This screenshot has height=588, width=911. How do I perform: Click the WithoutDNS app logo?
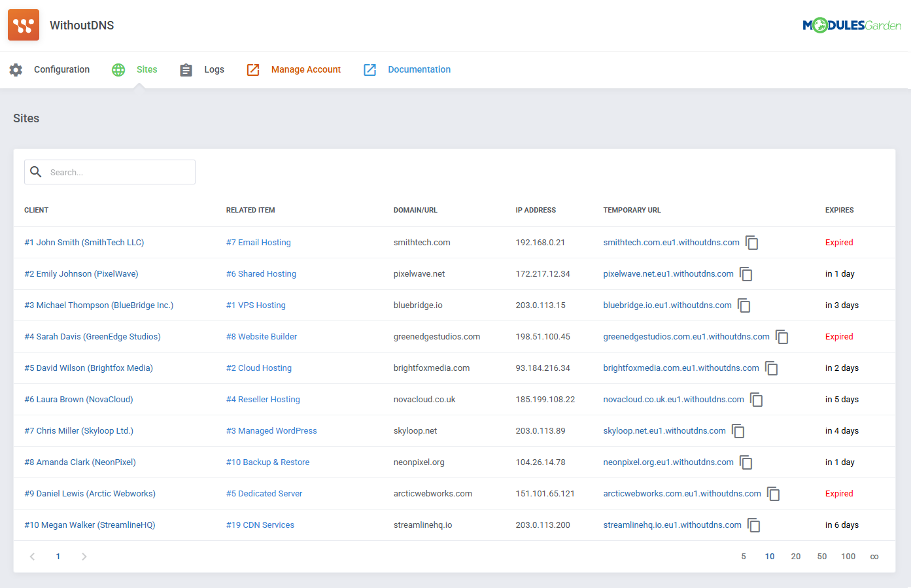(24, 25)
